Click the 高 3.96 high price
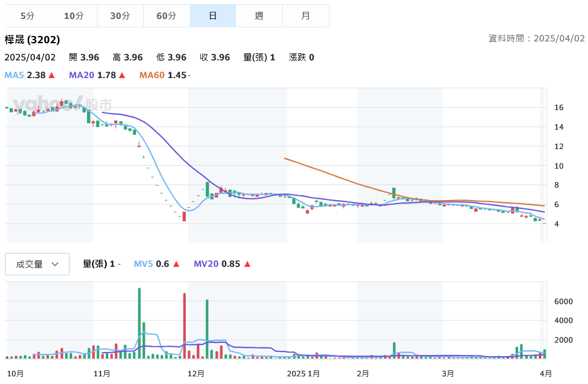Screen dimensions: 588x384 (128, 57)
